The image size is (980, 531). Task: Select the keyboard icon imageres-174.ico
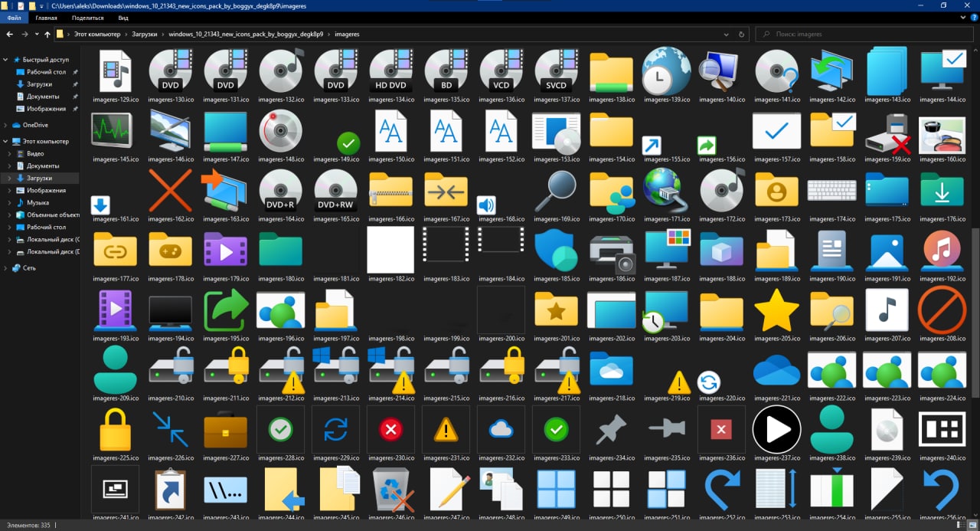(x=832, y=190)
